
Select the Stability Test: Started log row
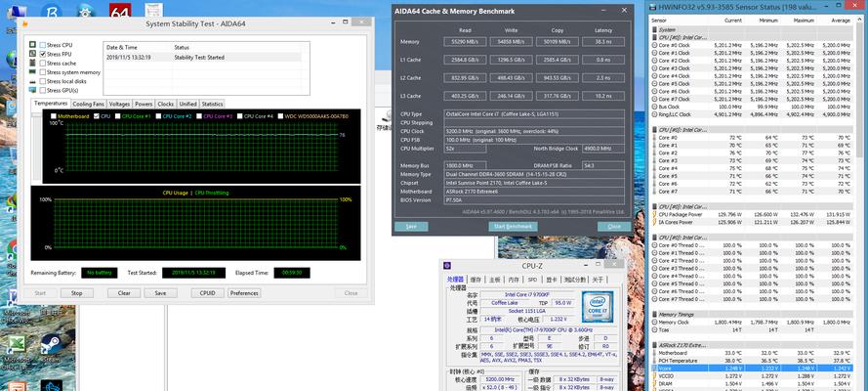[x=202, y=57]
